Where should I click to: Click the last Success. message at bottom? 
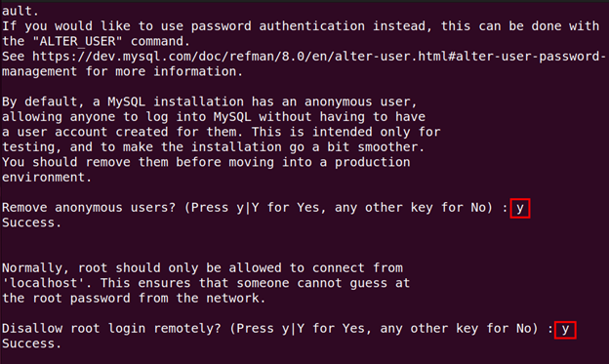point(31,344)
